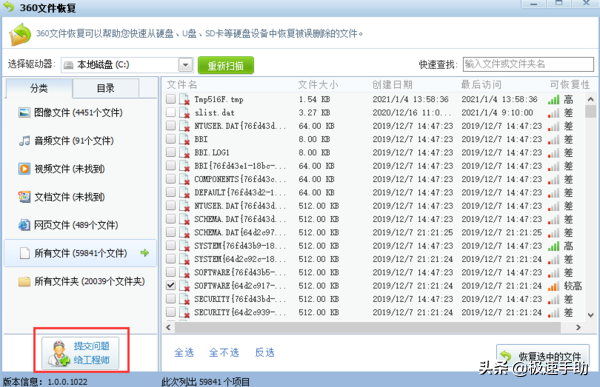Image resolution: width=600 pixels, height=387 pixels.
Task: Click the green arrow next to 所有文件
Action: (x=145, y=253)
